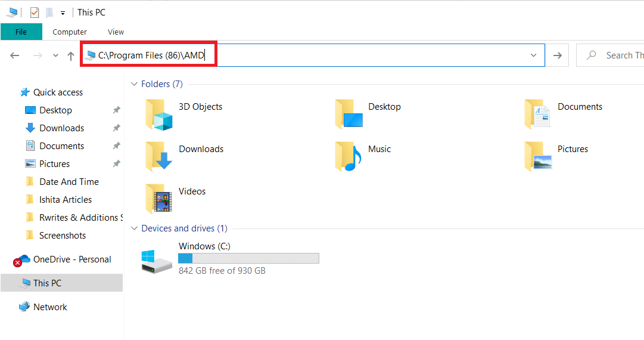Click the Windows (C:) drive usage bar

pos(248,258)
